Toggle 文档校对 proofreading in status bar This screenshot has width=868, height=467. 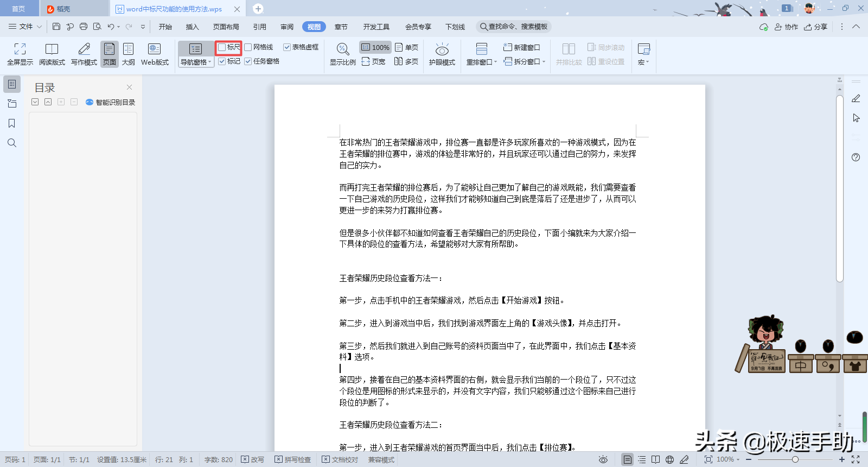pos(340,459)
